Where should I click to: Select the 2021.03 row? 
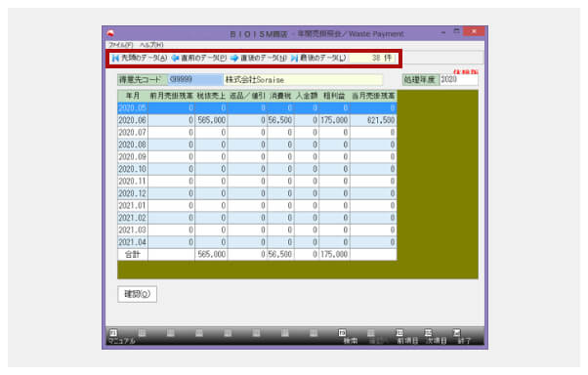pyautogui.click(x=257, y=229)
